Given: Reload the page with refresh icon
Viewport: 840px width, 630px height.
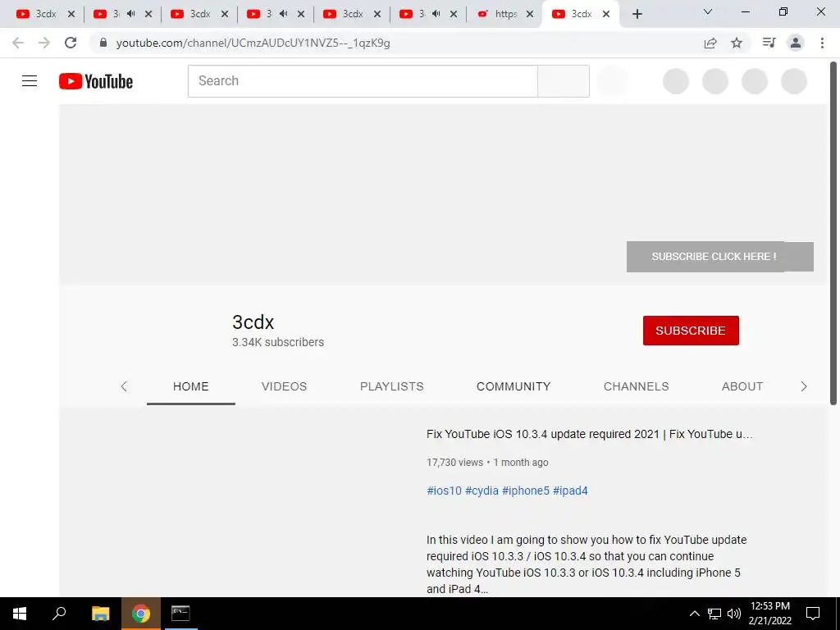Looking at the screenshot, I should click(x=71, y=43).
